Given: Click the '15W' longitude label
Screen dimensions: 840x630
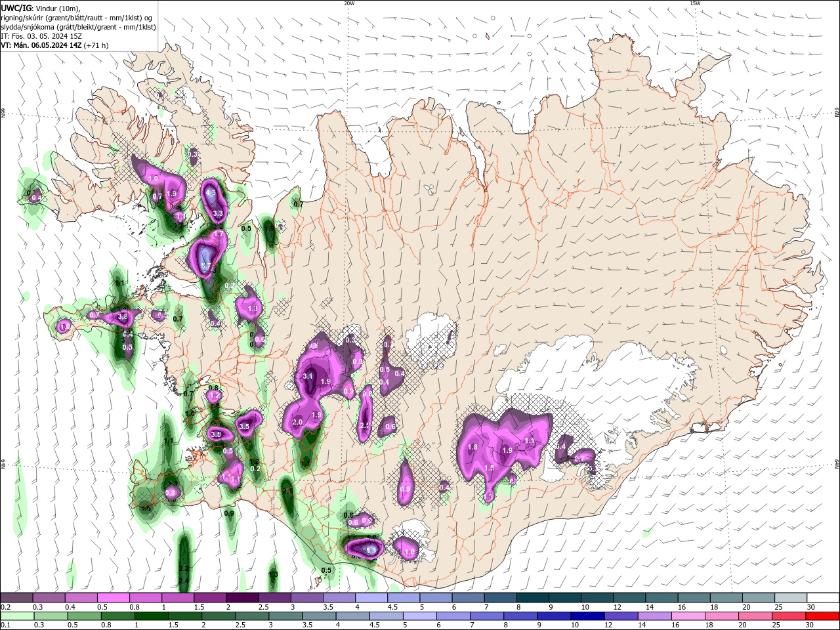Looking at the screenshot, I should (694, 3).
